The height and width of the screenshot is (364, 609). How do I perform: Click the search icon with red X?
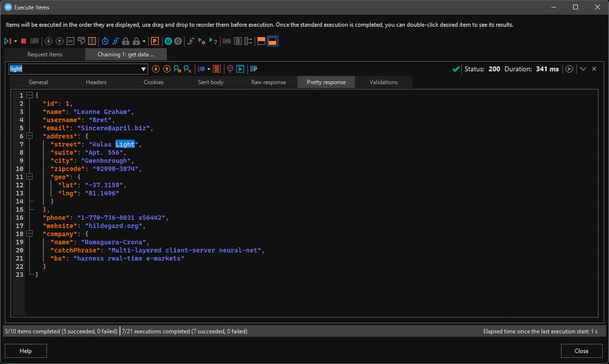click(x=187, y=69)
